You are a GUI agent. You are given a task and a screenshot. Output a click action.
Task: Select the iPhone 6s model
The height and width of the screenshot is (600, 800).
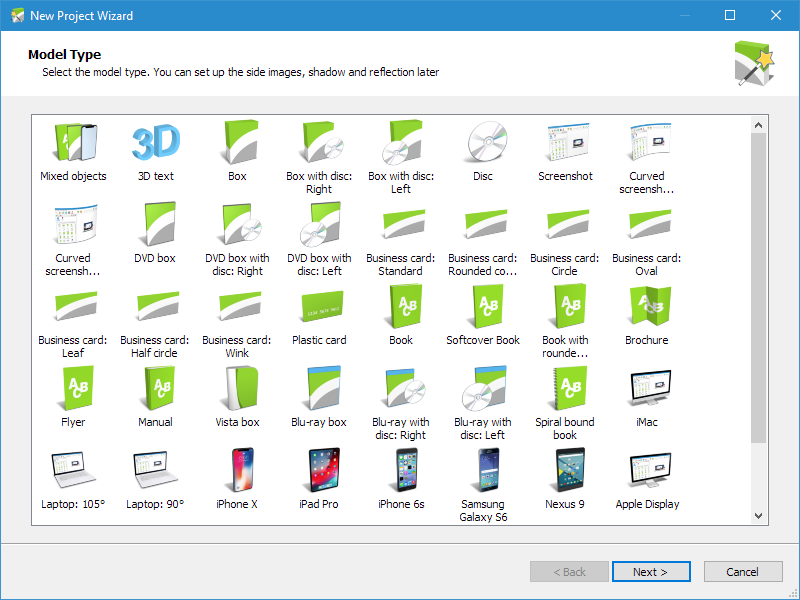point(401,480)
